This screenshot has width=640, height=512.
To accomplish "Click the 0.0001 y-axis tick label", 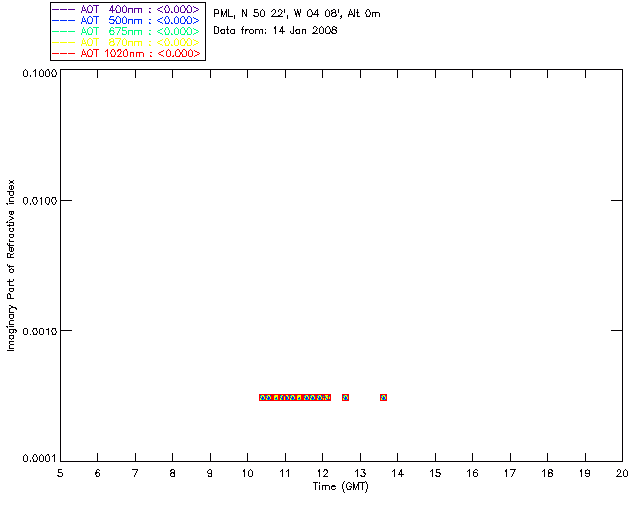I will pos(40,458).
